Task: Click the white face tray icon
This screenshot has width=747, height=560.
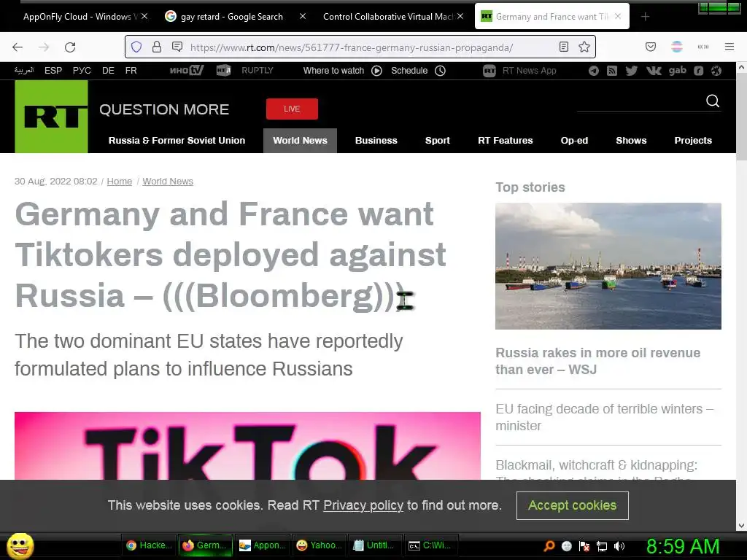Action: pyautogui.click(x=567, y=545)
